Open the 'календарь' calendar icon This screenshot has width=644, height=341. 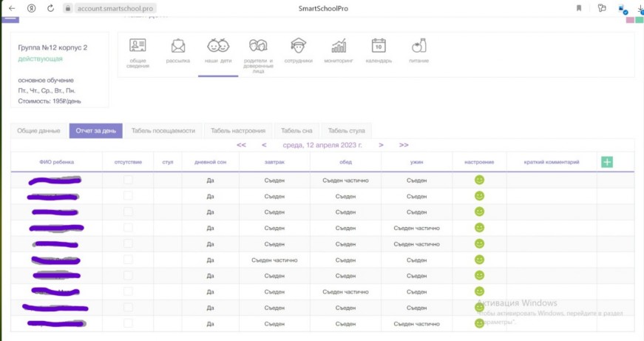tap(379, 46)
